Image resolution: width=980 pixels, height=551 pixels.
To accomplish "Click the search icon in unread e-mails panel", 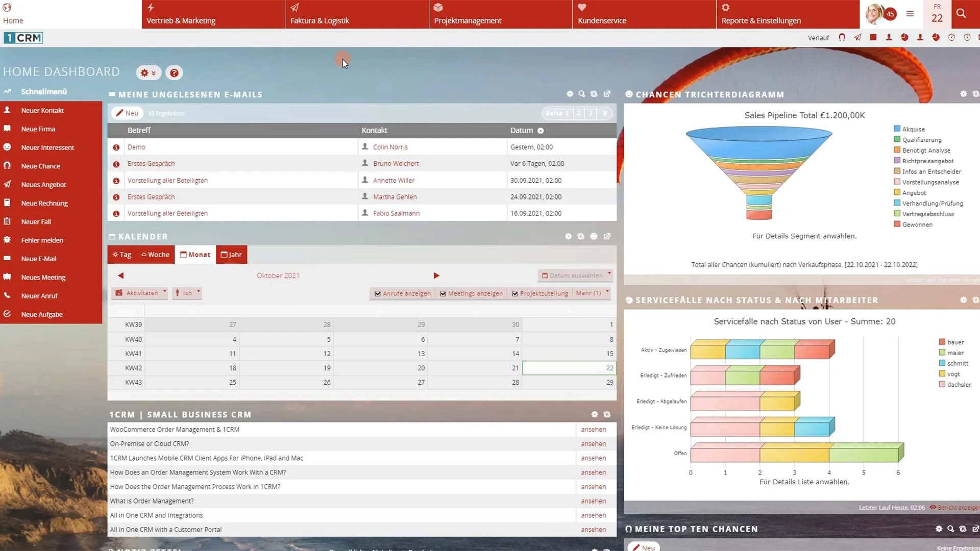I will pyautogui.click(x=582, y=94).
